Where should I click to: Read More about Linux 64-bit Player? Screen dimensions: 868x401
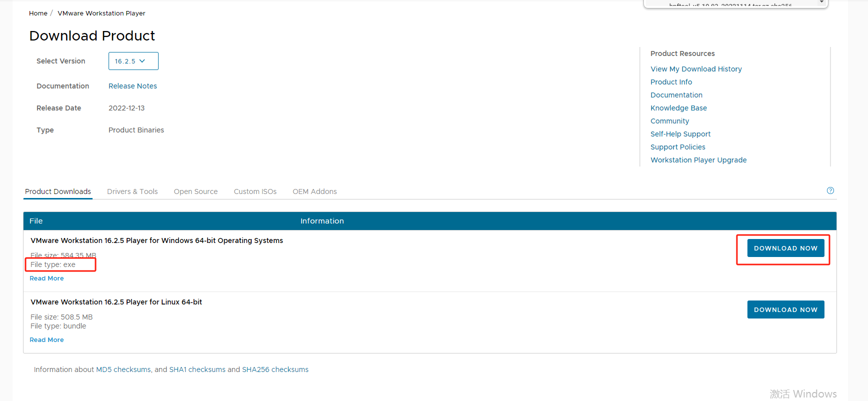point(47,340)
